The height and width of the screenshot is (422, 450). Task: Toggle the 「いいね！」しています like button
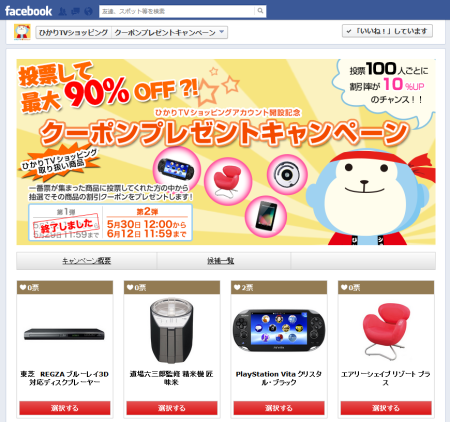pos(387,31)
